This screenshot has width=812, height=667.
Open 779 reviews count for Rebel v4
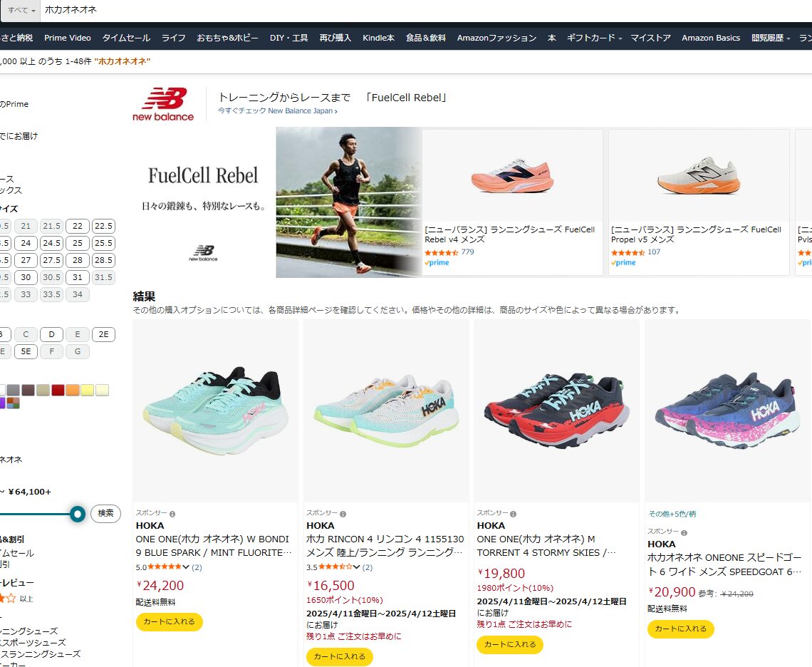pos(468,252)
